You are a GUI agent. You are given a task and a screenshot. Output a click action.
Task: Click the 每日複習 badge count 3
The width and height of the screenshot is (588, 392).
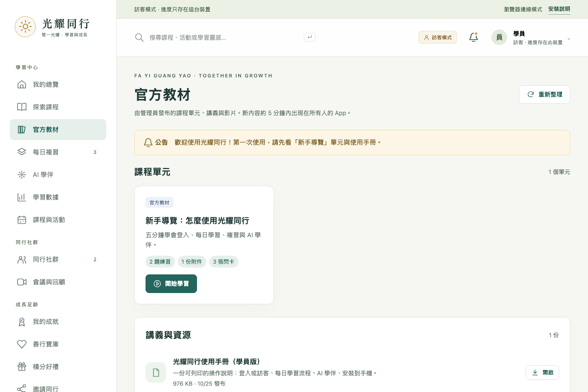(x=95, y=152)
